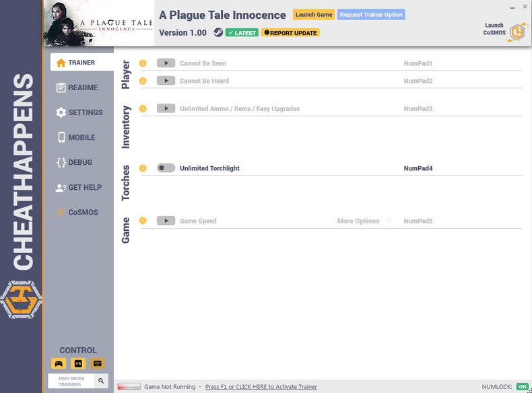Image resolution: width=532 pixels, height=393 pixels.
Task: Click the NumPad5 hotkey text
Action: pyautogui.click(x=418, y=221)
